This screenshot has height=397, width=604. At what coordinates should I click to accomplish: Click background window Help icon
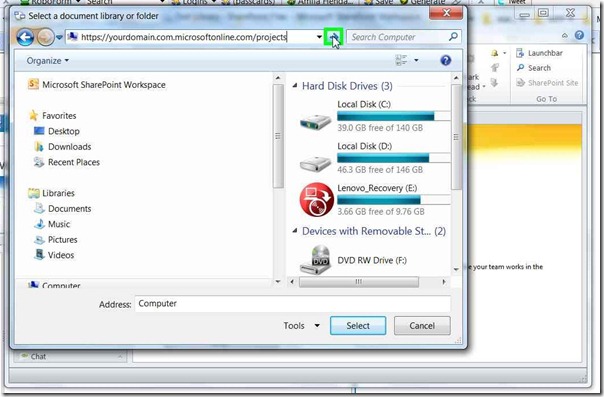(x=579, y=35)
